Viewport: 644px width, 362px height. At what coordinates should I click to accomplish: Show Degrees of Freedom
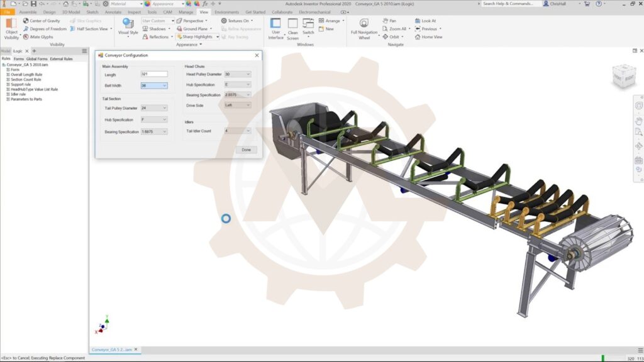click(45, 29)
